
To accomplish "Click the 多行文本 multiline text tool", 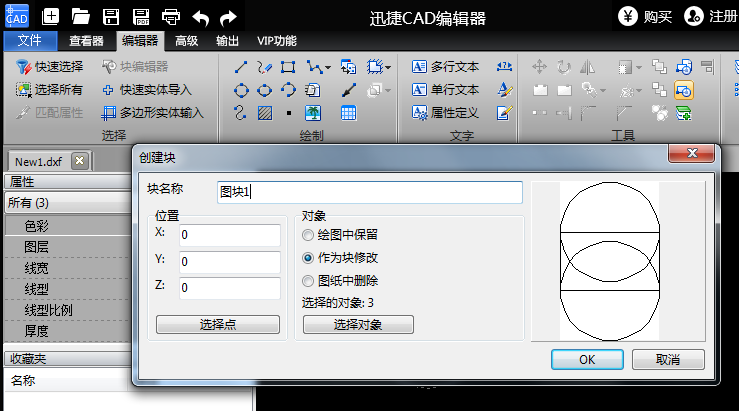I will [445, 67].
